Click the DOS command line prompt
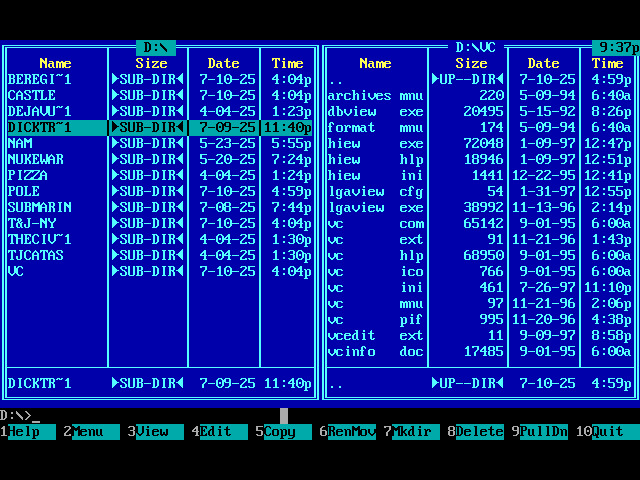Viewport: 640px width, 480px height. (150, 415)
